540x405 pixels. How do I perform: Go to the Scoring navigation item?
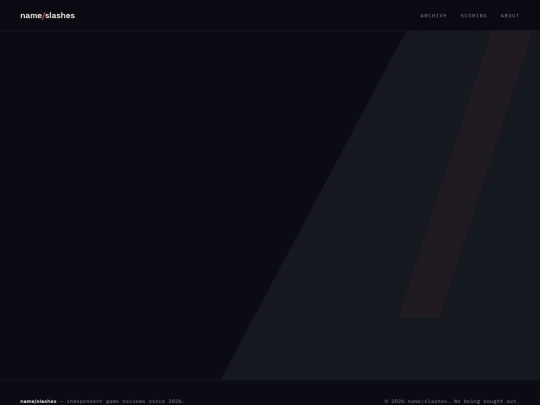(474, 16)
